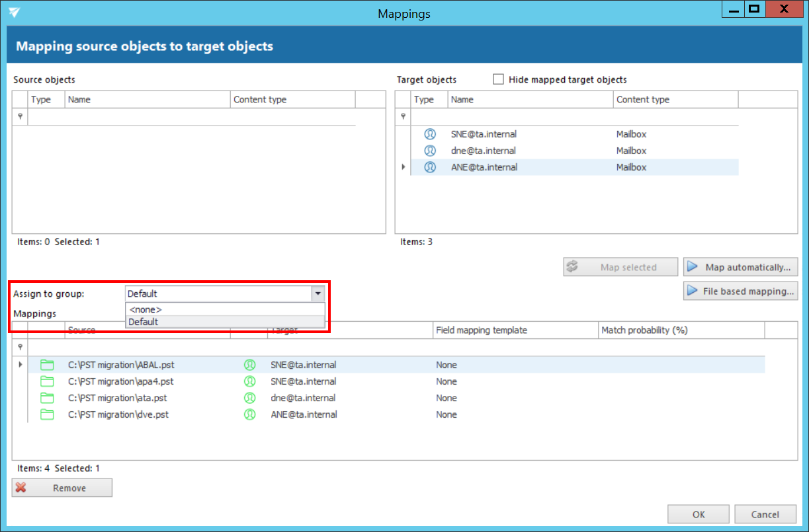The width and height of the screenshot is (809, 532).
Task: Expand row indicator for ABAL.pst mapping
Action: (20, 365)
